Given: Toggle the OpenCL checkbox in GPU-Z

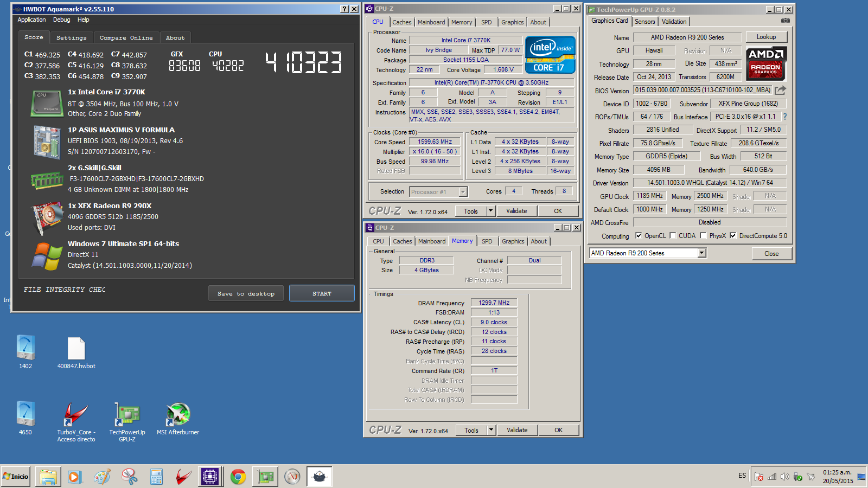Looking at the screenshot, I should [639, 236].
